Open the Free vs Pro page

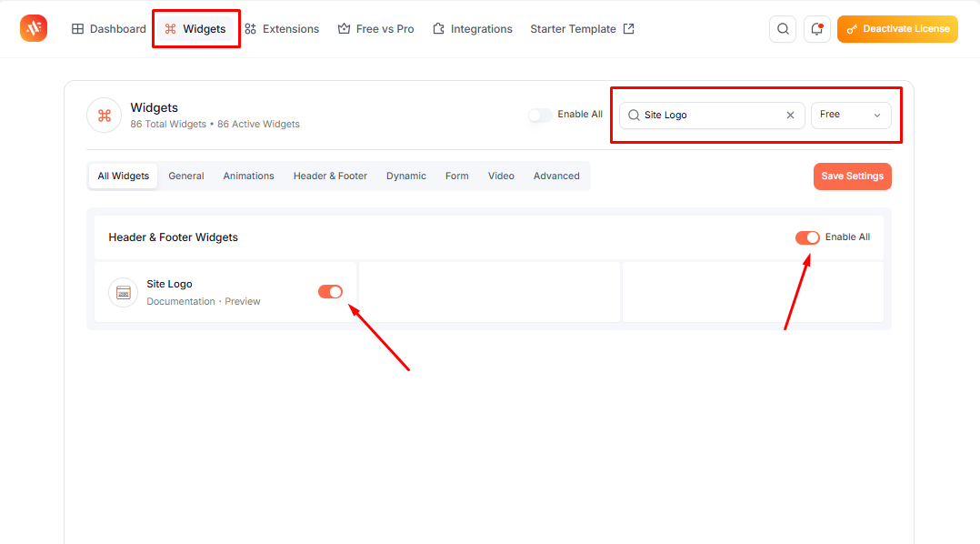[x=375, y=29]
